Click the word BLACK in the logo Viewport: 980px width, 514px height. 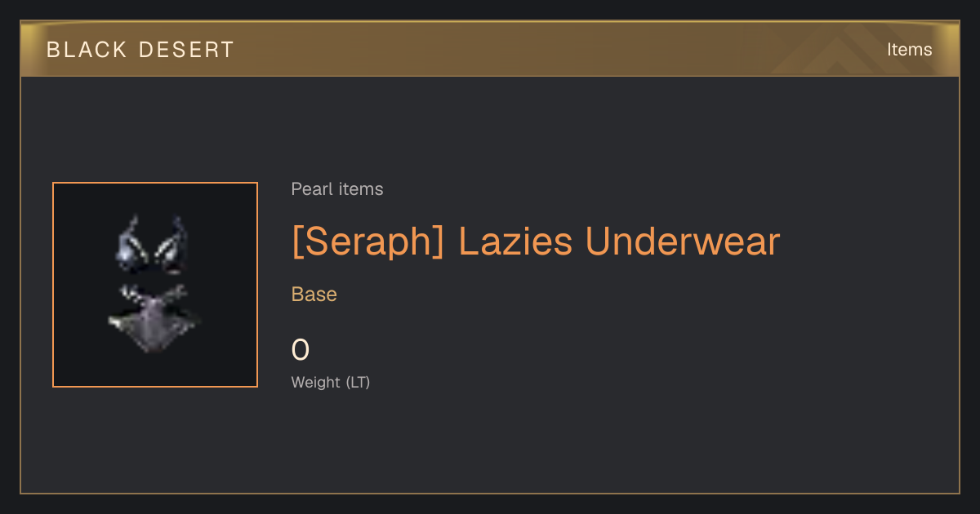[x=87, y=50]
